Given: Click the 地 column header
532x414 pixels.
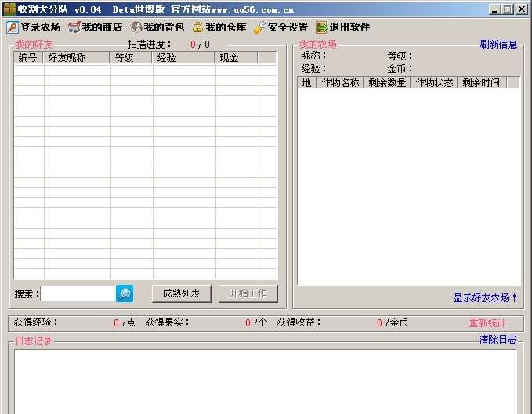Looking at the screenshot, I should pyautogui.click(x=306, y=82).
